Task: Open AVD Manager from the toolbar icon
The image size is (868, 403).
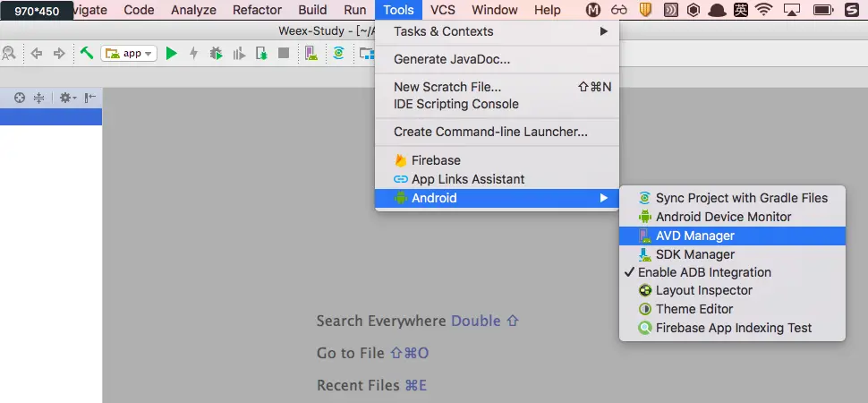Action: (311, 53)
